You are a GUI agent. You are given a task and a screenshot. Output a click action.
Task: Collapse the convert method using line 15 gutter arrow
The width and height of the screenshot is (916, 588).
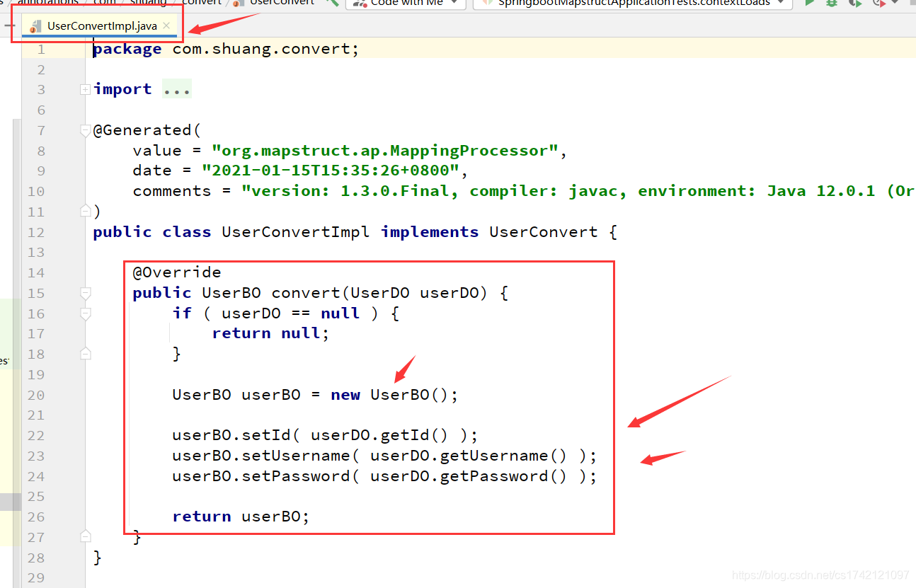pos(86,293)
